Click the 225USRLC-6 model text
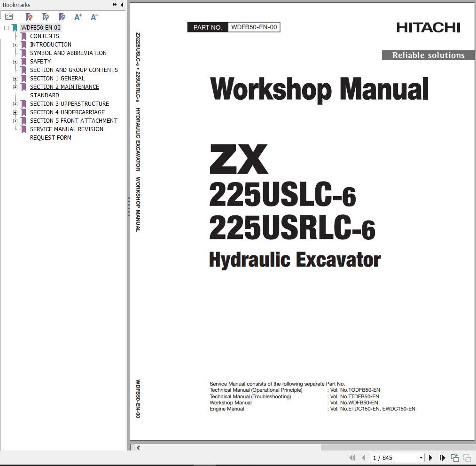The width and height of the screenshot is (476, 466). click(x=292, y=228)
